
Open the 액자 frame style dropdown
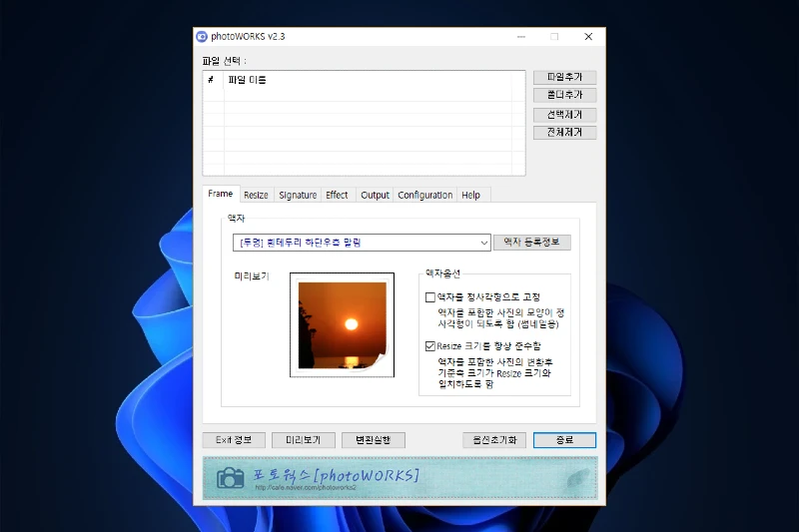484,243
